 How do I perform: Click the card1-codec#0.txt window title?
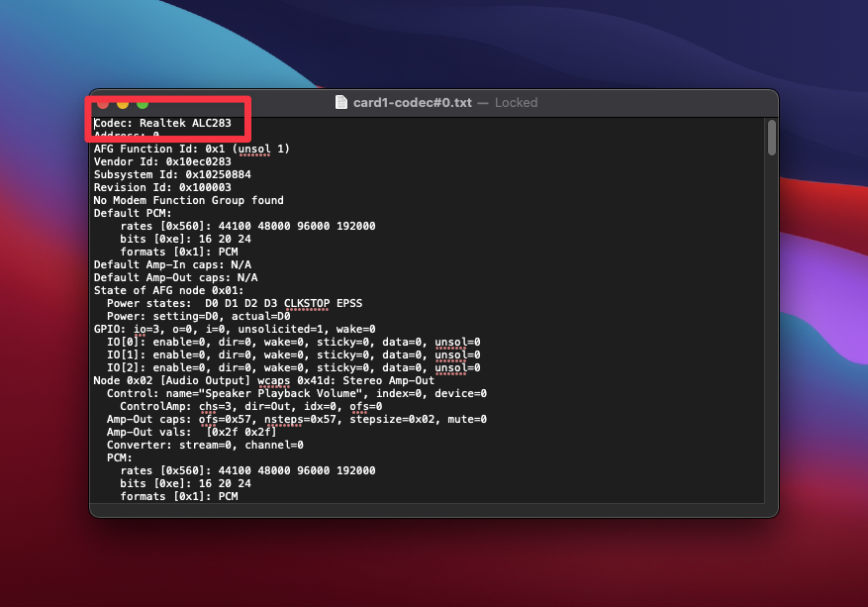(413, 102)
